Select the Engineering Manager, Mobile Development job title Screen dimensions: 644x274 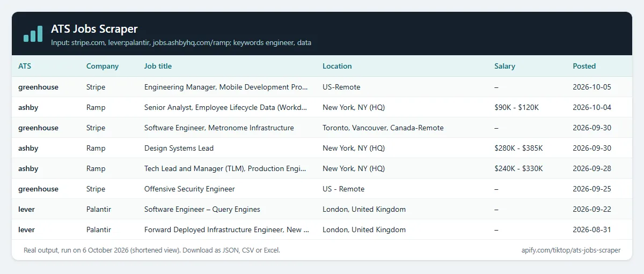point(226,86)
